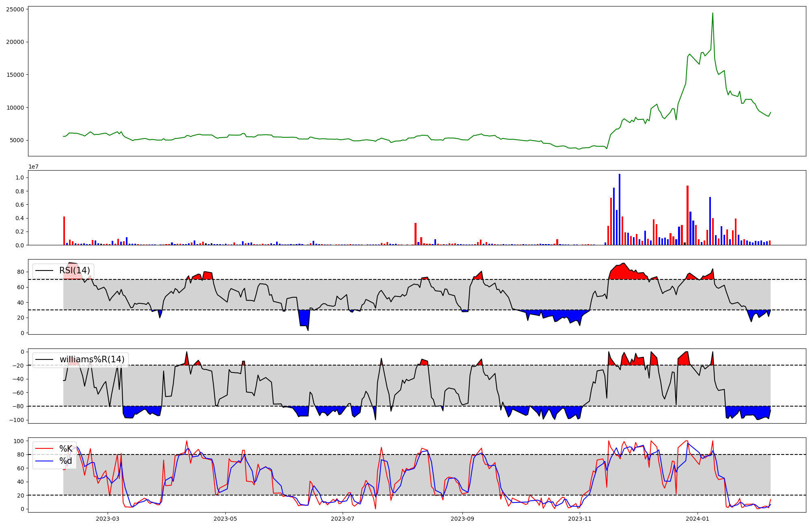Click the 2023-09 date tick label
Image resolution: width=812 pixels, height=528 pixels.
[x=462, y=519]
